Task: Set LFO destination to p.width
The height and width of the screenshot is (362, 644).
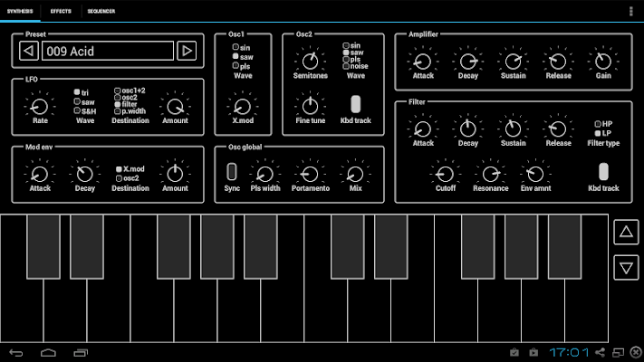Action: coord(130,110)
